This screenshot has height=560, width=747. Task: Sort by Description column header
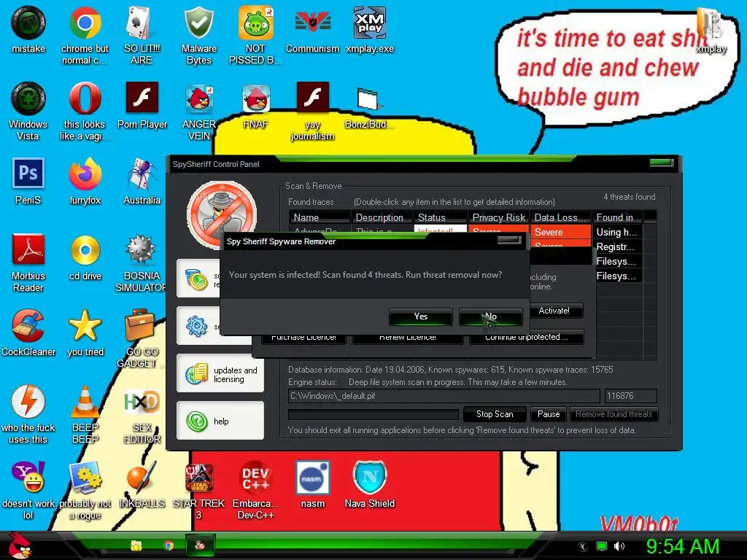382,217
